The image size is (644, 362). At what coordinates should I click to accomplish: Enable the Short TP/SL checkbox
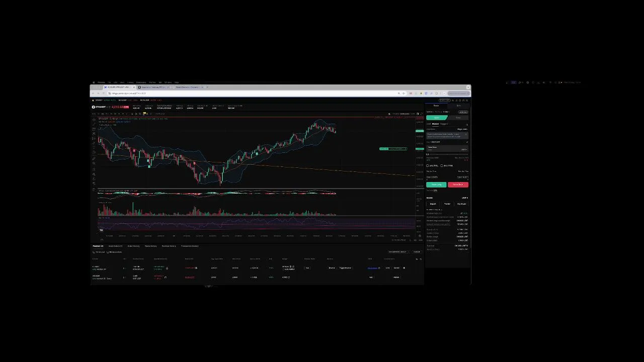(442, 165)
